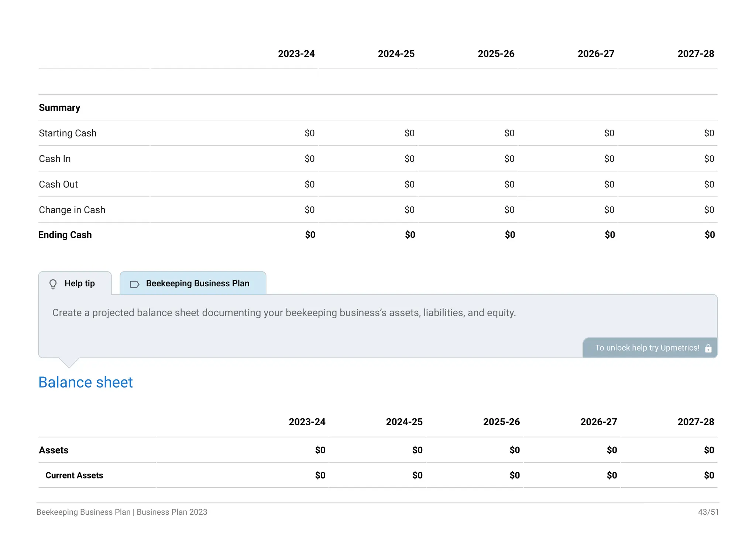Image resolution: width=756 pixels, height=535 pixels.
Task: Select the Summary section header
Action: 59,108
